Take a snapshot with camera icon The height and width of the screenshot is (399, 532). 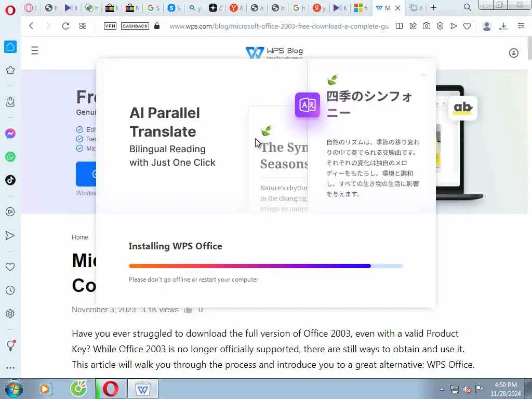click(x=427, y=26)
